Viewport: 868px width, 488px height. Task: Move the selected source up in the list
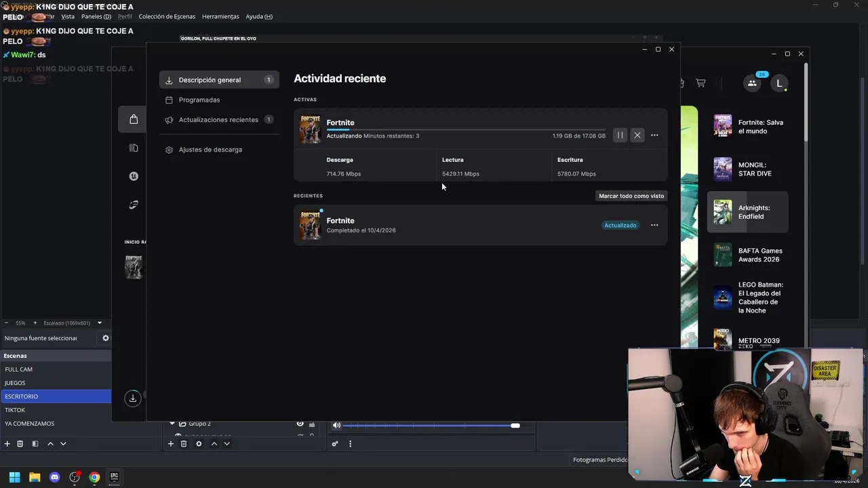214,444
